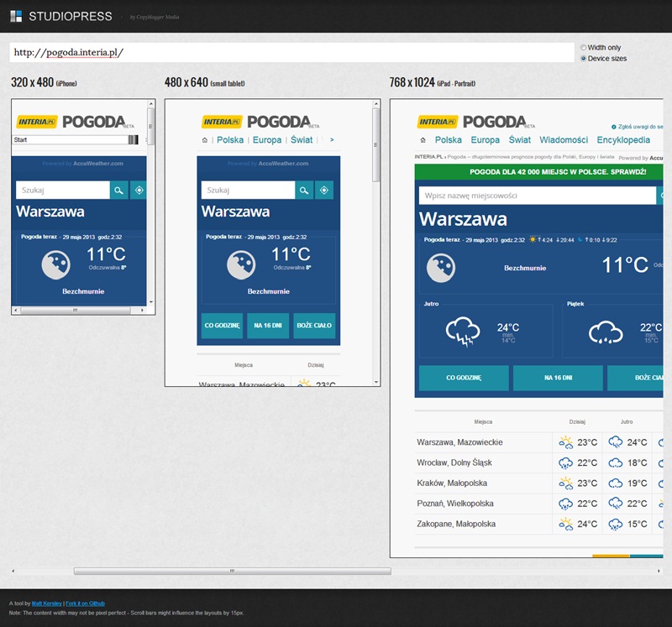
Task: Open the Matt Kersley footer link
Action: point(47,603)
